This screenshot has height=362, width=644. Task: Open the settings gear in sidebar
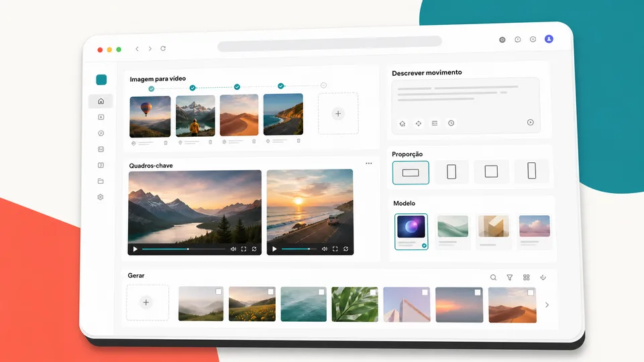tap(101, 197)
